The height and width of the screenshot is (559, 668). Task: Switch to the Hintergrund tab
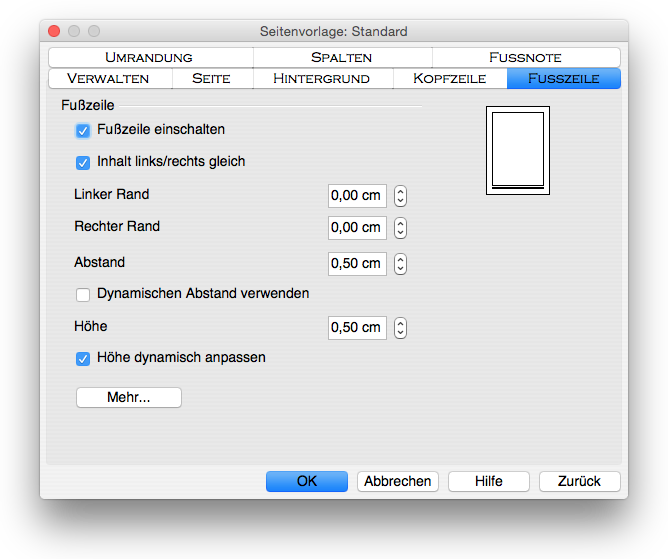(321, 78)
